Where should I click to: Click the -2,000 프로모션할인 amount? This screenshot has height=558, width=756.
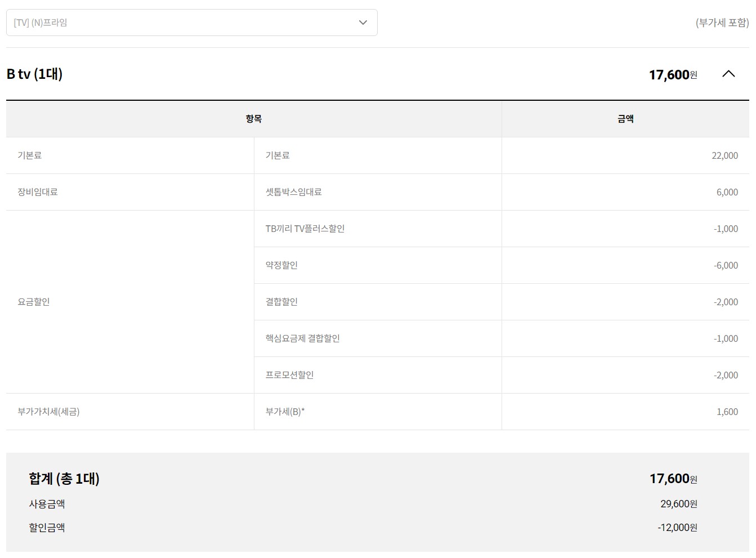pyautogui.click(x=726, y=375)
